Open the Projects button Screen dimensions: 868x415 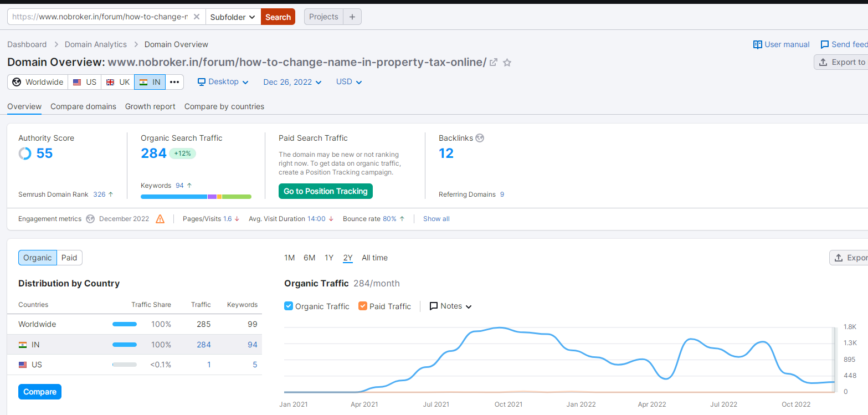pyautogui.click(x=323, y=17)
